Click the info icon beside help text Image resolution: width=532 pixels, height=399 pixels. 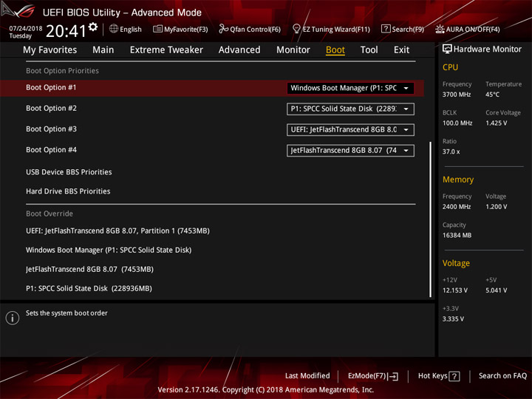coord(13,318)
